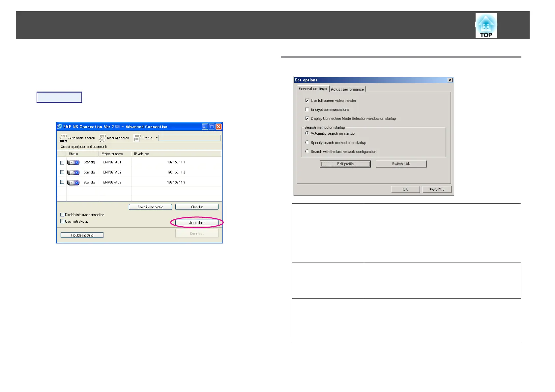This screenshot has height=392, width=555.
Task: Check Encrypt communications option
Action: click(307, 109)
